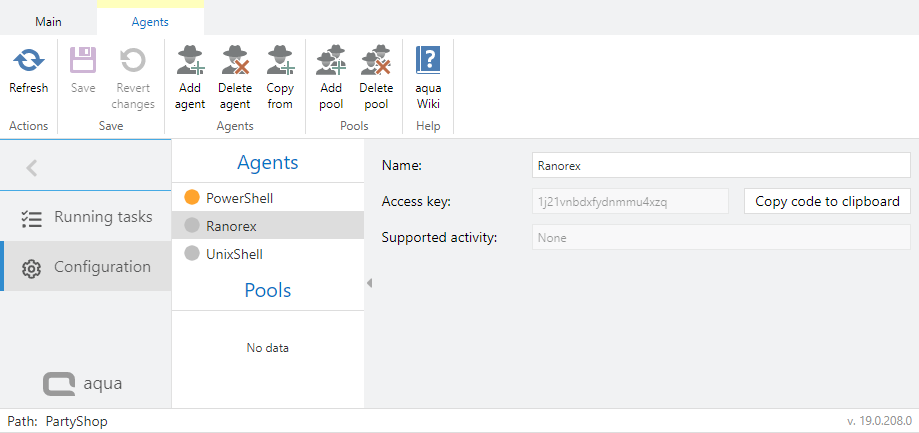Collapse agents list via splitter arrow
919x433 pixels.
[369, 283]
